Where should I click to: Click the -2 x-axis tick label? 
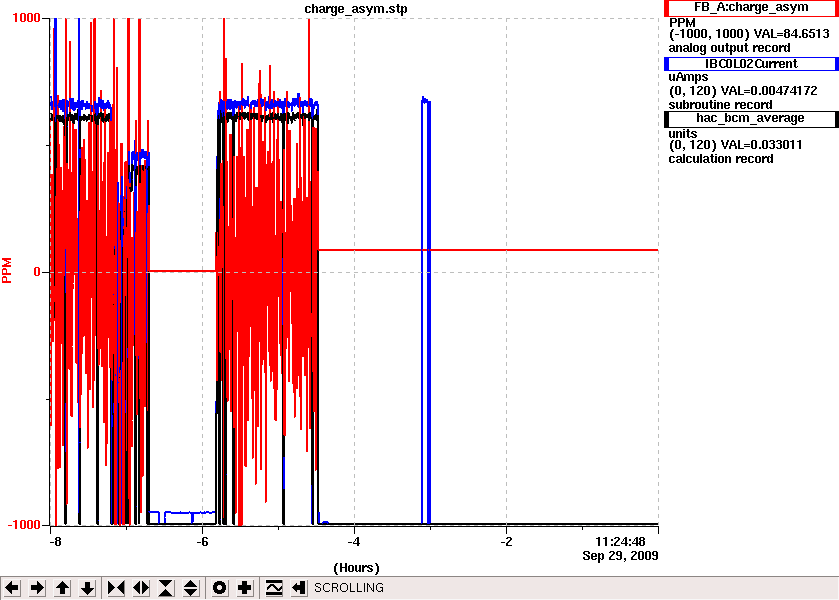(x=506, y=542)
